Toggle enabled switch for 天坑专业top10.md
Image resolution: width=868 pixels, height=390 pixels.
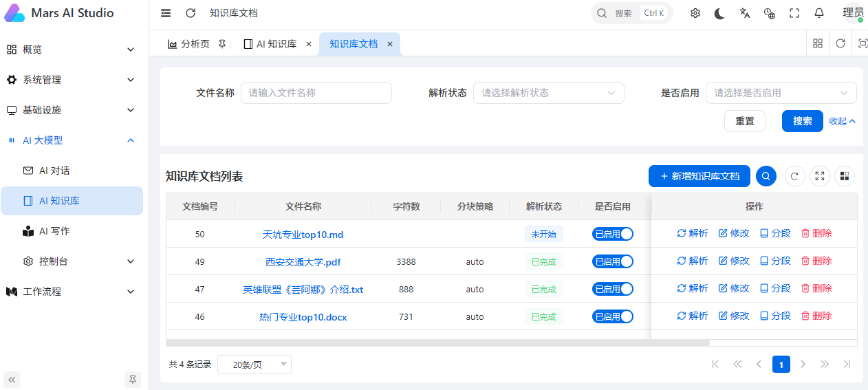[613, 234]
